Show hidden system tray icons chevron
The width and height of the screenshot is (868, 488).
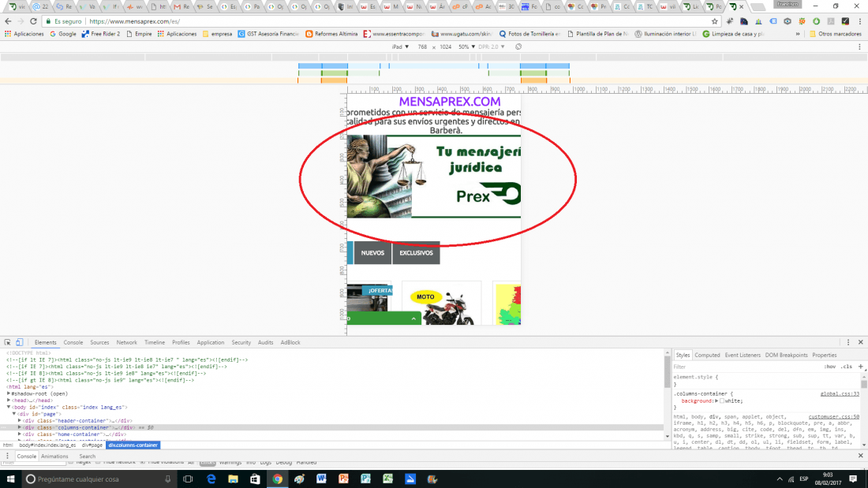click(x=780, y=479)
